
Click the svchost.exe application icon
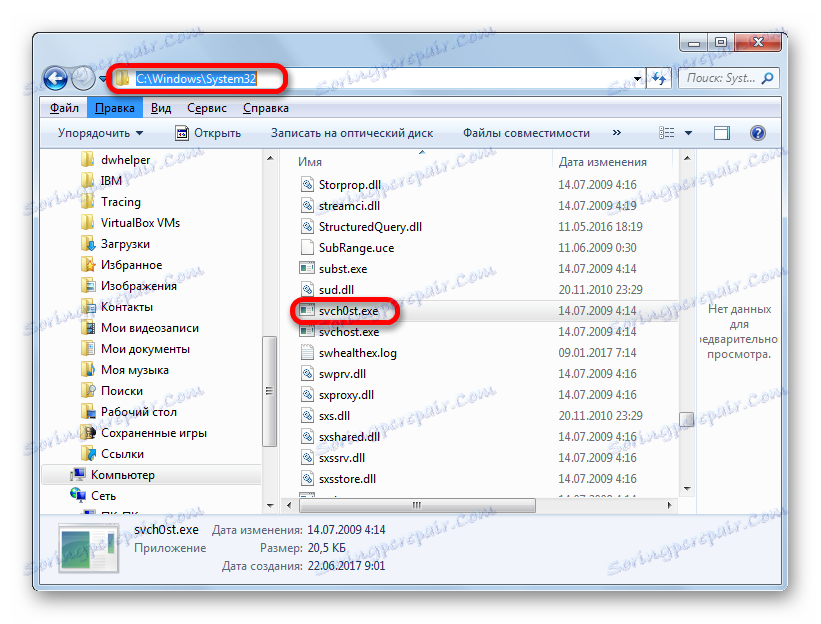[x=307, y=331]
